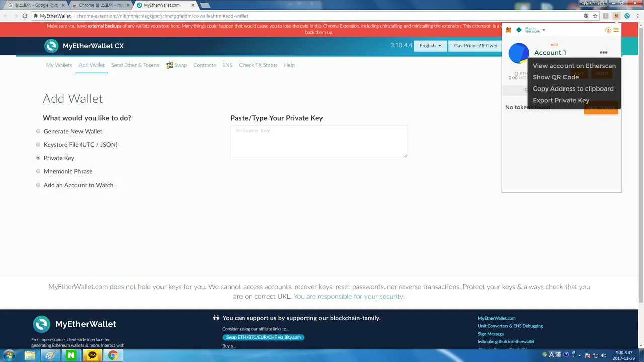This screenshot has width=644, height=362.
Task: Switch to the Chrome web store tab
Action: (100, 5)
